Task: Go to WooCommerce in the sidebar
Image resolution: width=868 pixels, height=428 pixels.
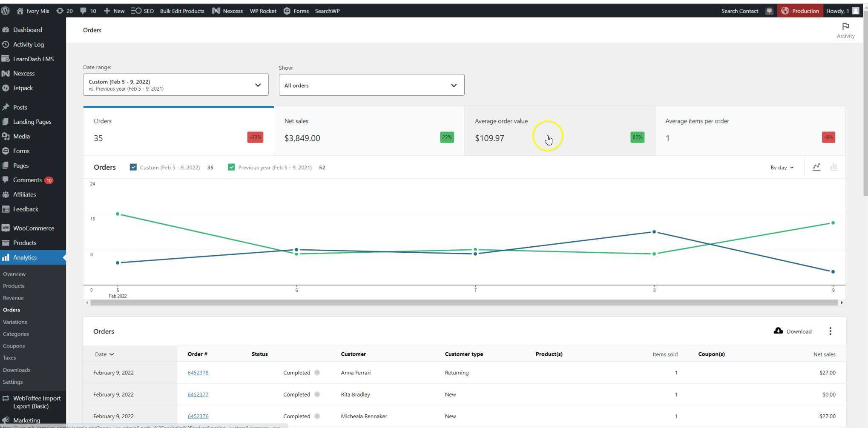Action: (x=33, y=228)
